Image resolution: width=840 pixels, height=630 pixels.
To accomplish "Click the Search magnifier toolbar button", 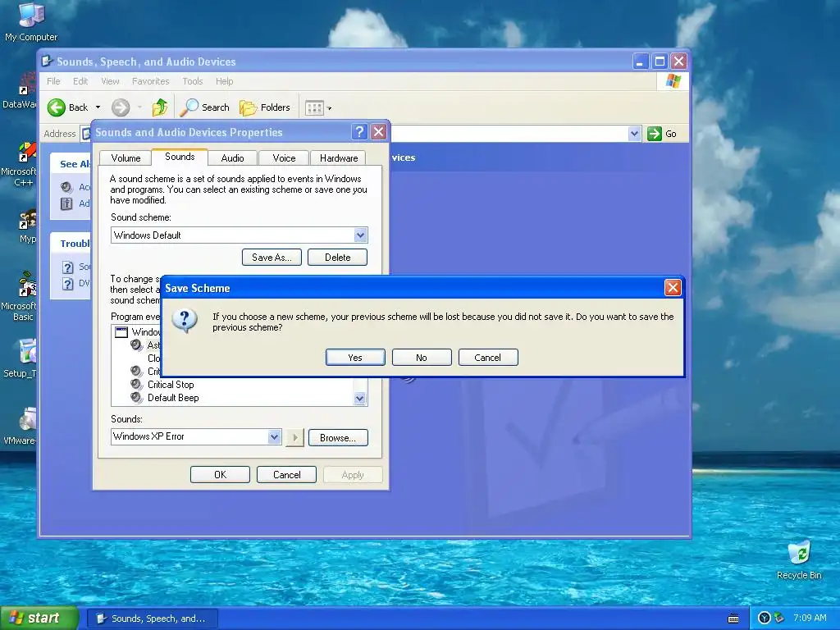I will click(204, 107).
